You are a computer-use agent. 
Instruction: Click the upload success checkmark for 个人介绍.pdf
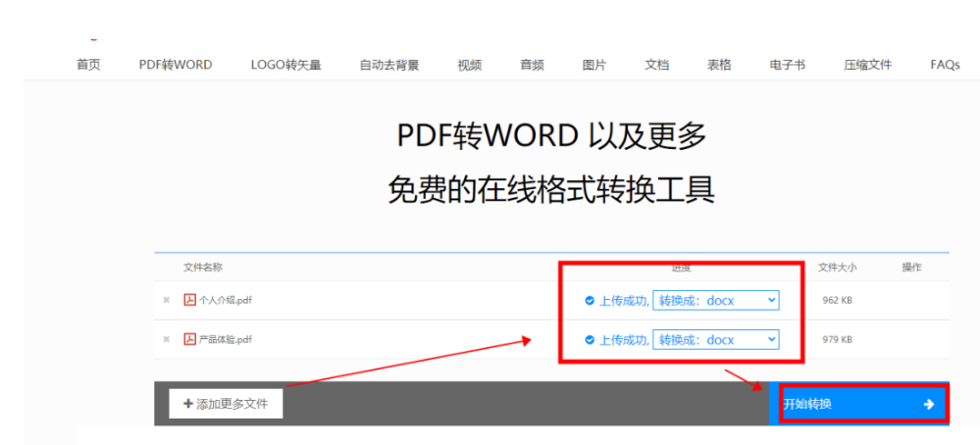pyautogui.click(x=589, y=301)
